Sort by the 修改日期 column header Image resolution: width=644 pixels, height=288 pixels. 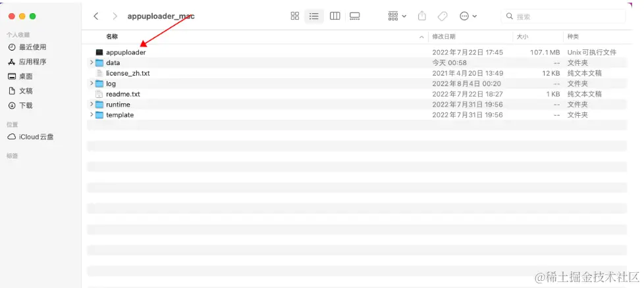[x=444, y=37]
